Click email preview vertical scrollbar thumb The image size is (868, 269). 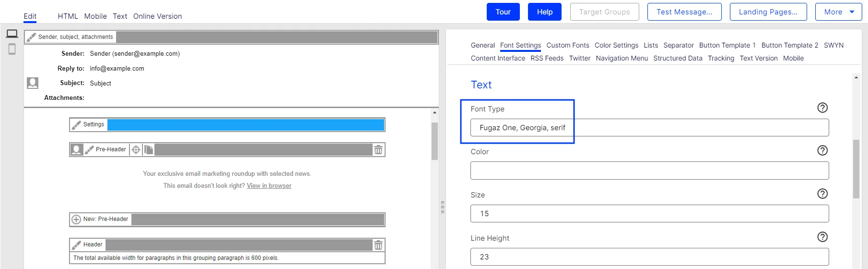434,141
